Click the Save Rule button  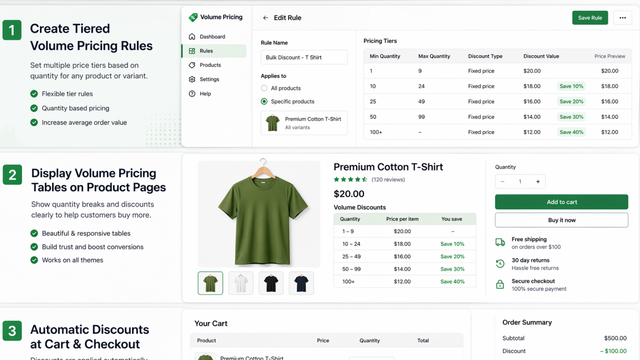(590, 18)
